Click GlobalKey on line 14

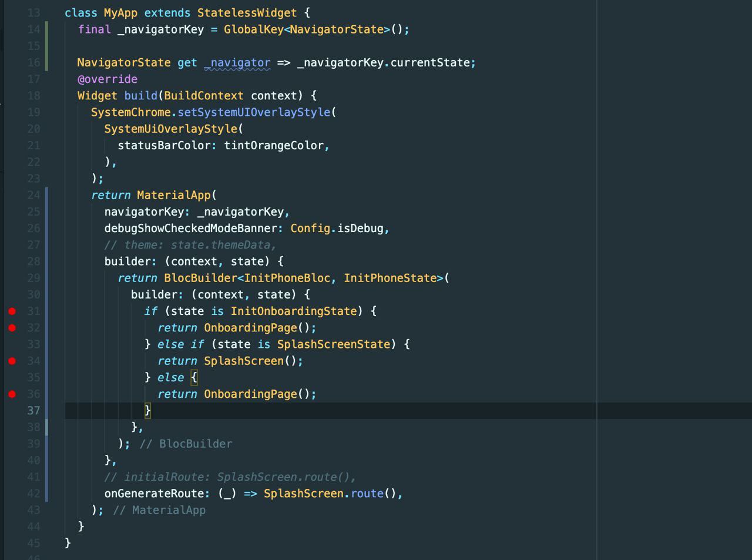click(254, 29)
